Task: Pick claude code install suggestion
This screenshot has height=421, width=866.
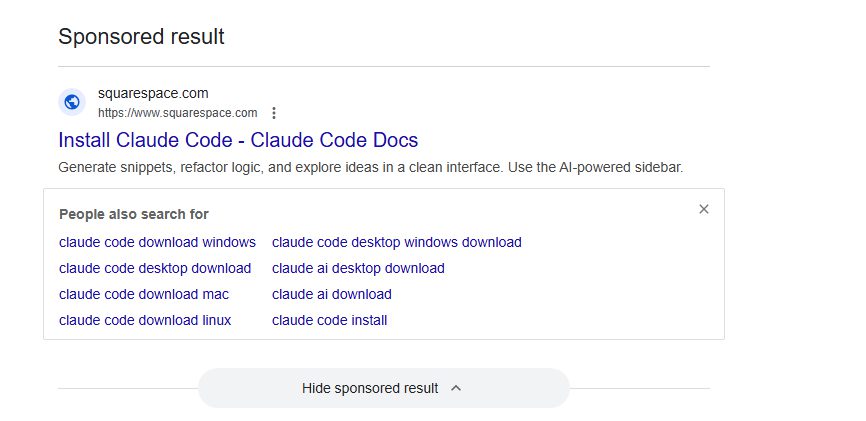Action: [x=329, y=320]
